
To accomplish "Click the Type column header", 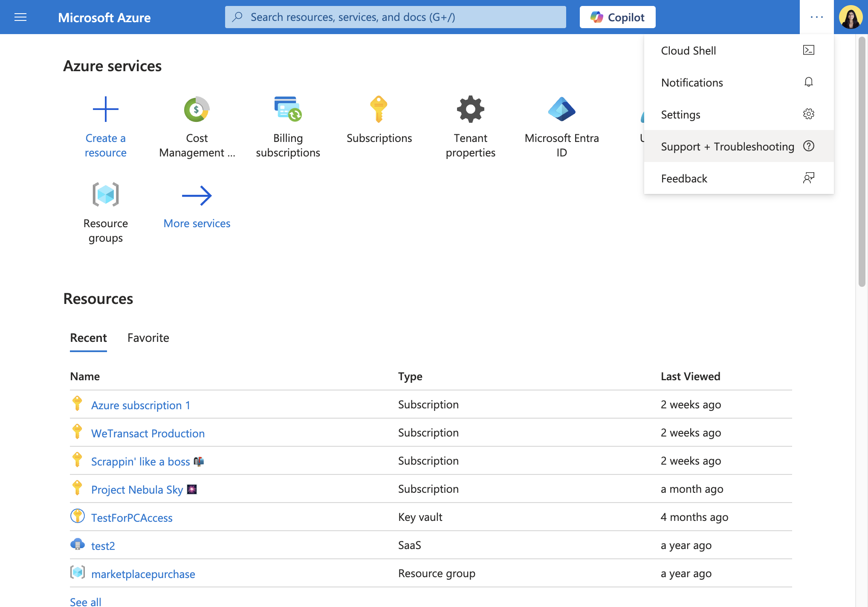I will point(410,376).
